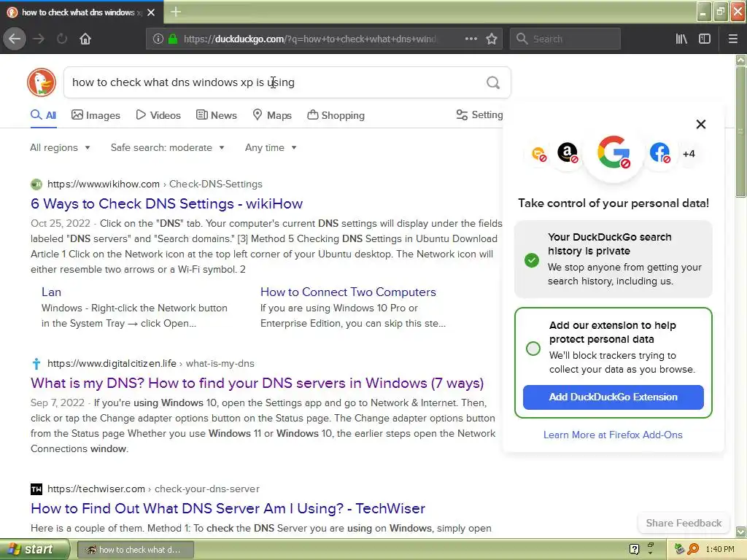This screenshot has height=560, width=747.
Task: Open the Firefox Library icon
Action: (x=681, y=39)
